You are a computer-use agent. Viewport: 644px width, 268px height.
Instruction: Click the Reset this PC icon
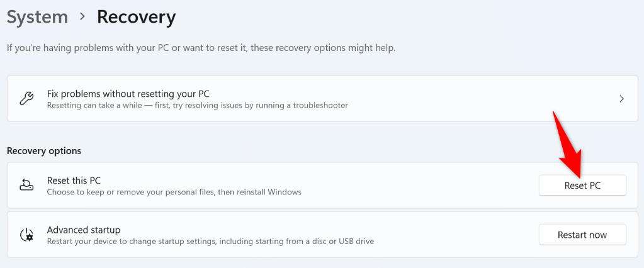(26, 186)
